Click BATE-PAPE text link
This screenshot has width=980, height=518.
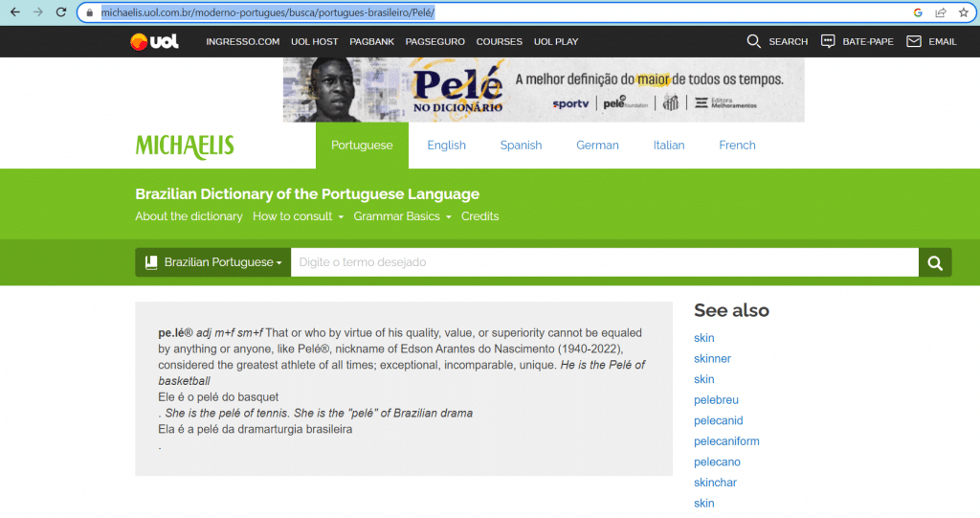pyautogui.click(x=867, y=42)
